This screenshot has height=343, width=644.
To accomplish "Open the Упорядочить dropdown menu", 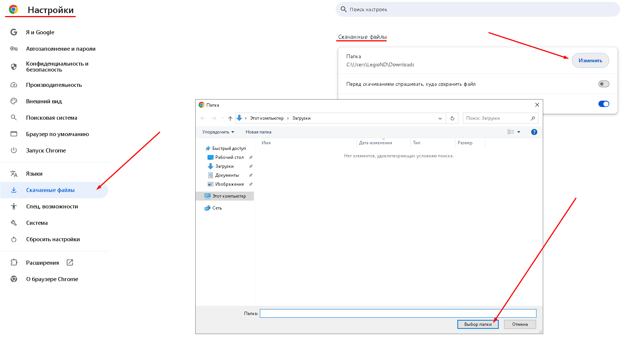I will pyautogui.click(x=218, y=132).
